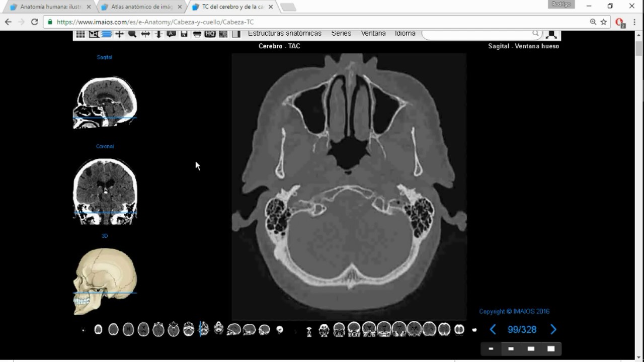
Task: Toggle the side panel layout icon
Action: point(236,34)
